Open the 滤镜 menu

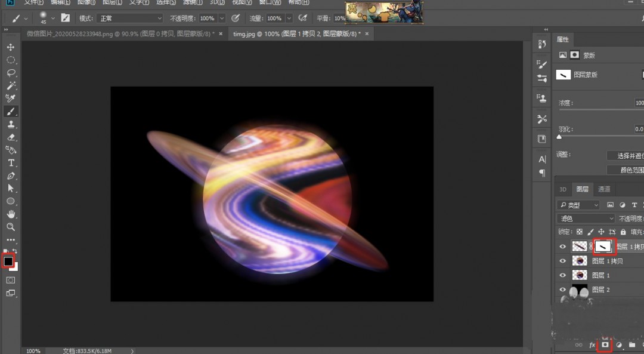[x=191, y=3]
